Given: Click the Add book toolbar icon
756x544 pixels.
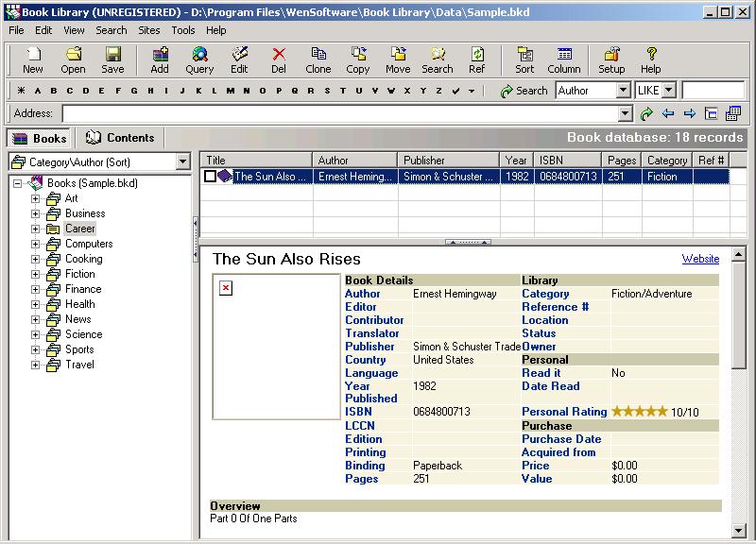Looking at the screenshot, I should tap(160, 60).
